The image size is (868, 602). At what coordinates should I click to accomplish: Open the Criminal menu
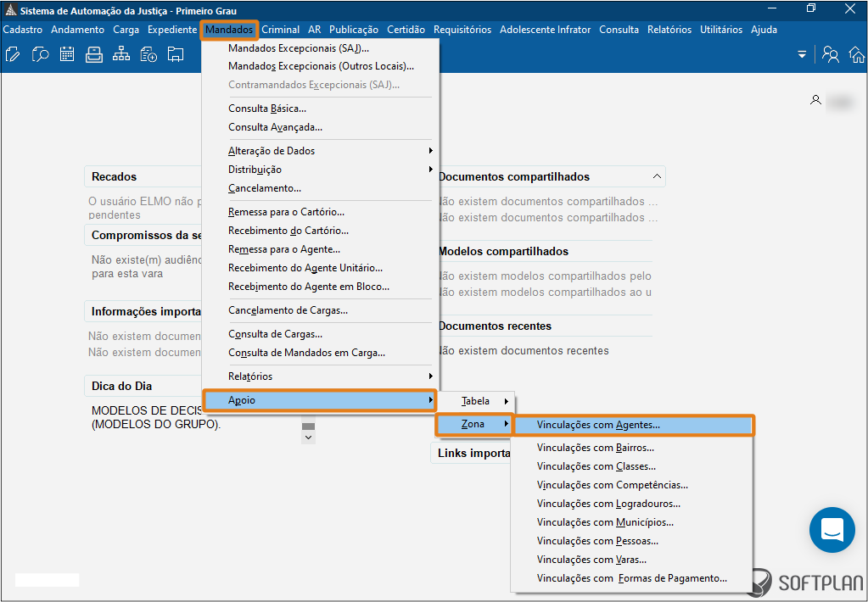(281, 30)
